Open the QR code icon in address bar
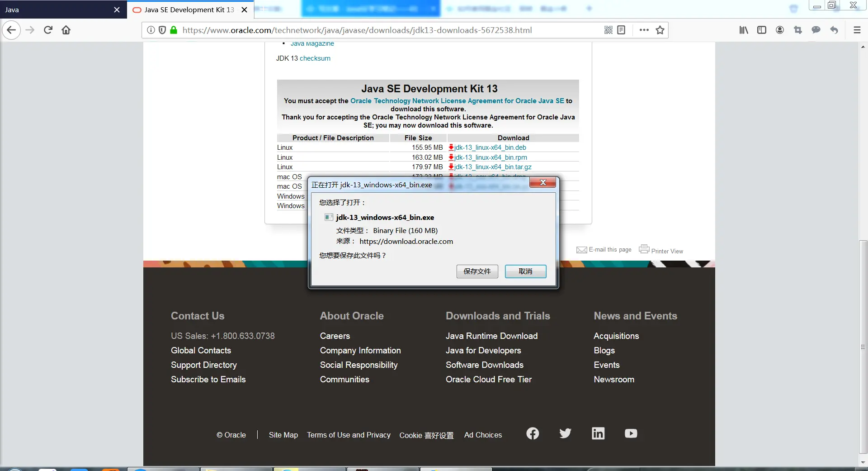The image size is (868, 471). [609, 30]
